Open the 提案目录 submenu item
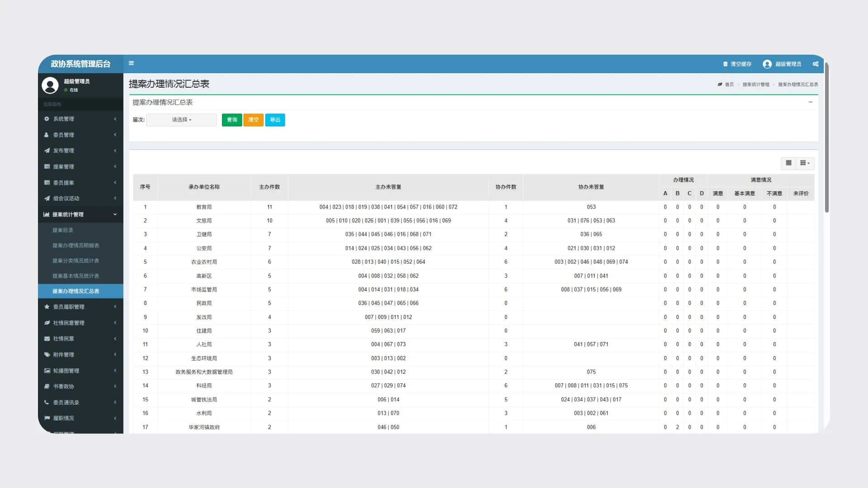Screen dimensions: 868x488 click(x=63, y=230)
